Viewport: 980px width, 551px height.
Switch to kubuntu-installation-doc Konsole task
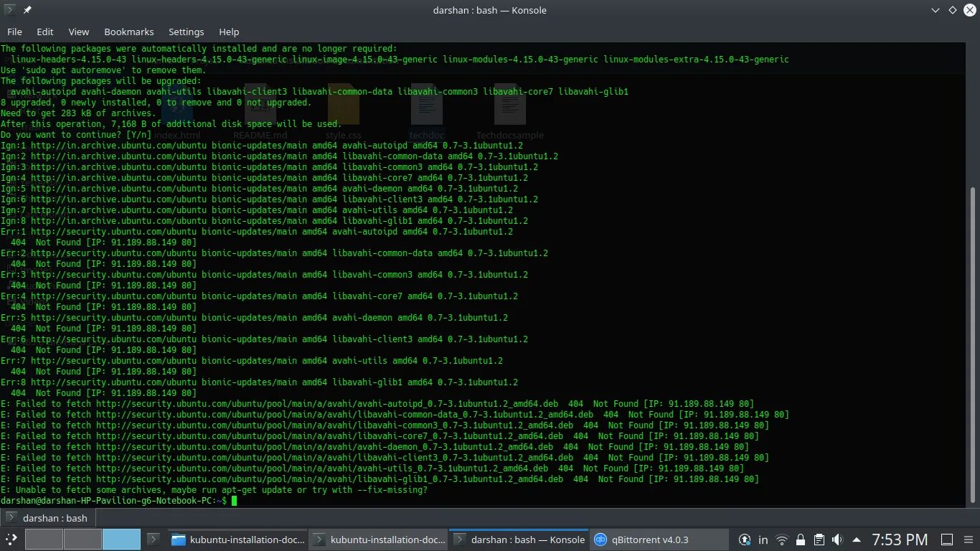tap(380, 540)
